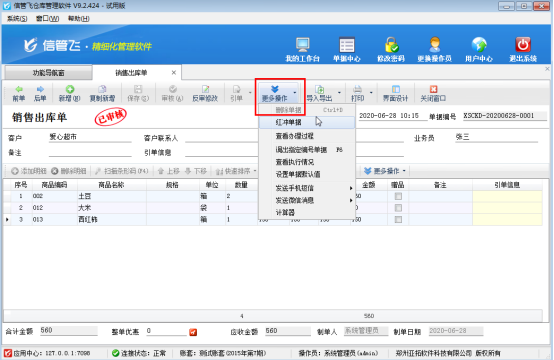This screenshot has width=554, height=360.
Task: Switch to 功能导航窗 tab
Action: point(48,73)
